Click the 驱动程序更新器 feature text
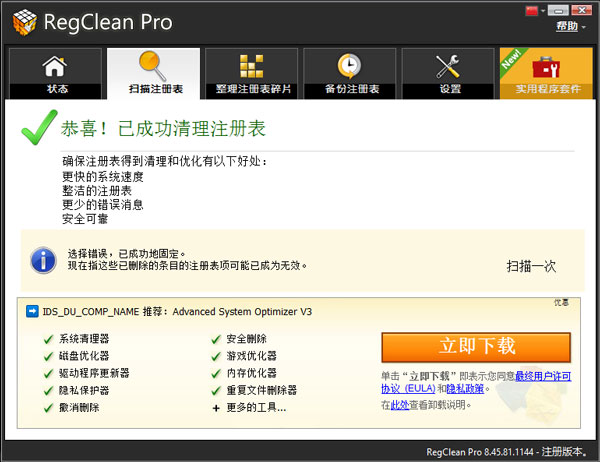 [x=94, y=373]
